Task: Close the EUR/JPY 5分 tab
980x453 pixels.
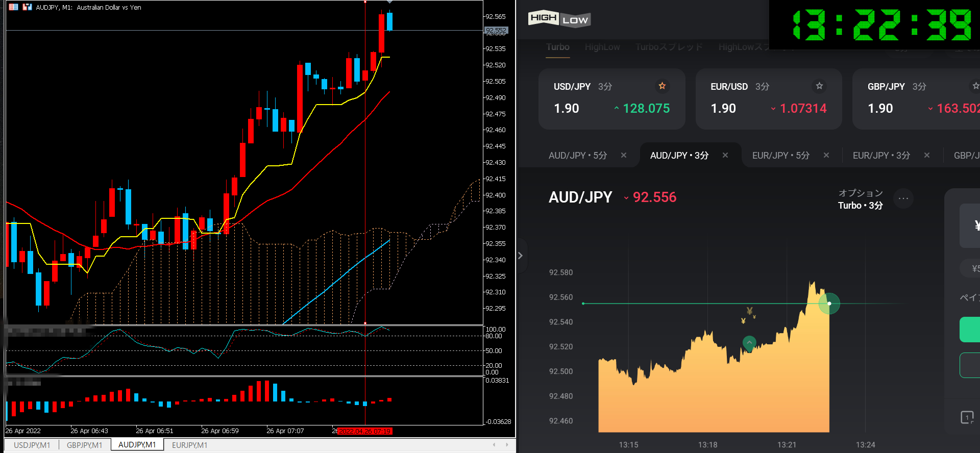Action: pyautogui.click(x=826, y=155)
